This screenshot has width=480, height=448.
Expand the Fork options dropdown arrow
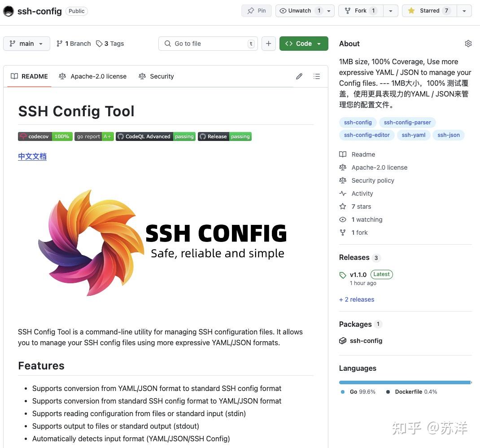(x=391, y=11)
